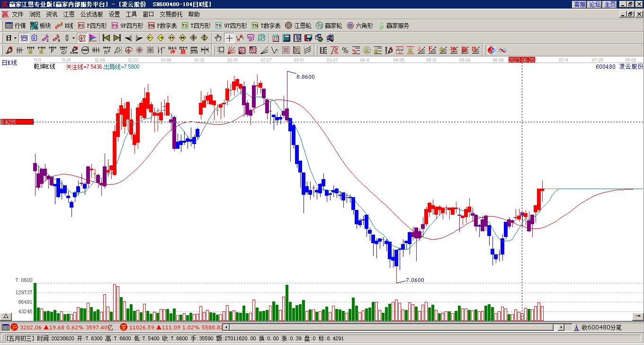644x345 pixels.
Task: Expand the candlestick style dropdown arrow
Action: tap(73, 38)
